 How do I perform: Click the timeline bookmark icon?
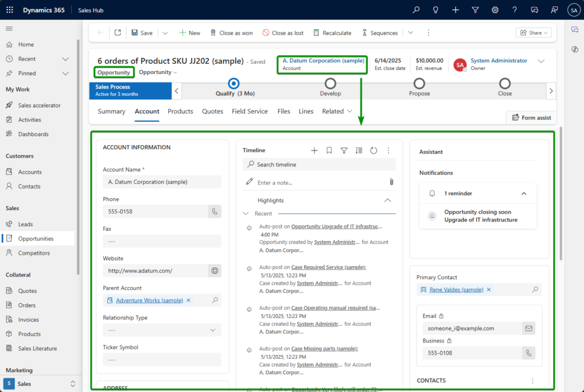pyautogui.click(x=329, y=150)
